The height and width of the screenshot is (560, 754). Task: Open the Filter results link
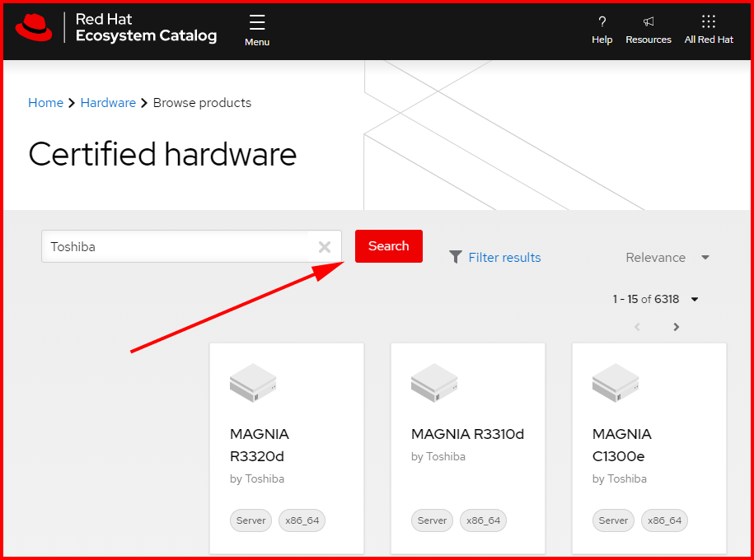tap(504, 258)
